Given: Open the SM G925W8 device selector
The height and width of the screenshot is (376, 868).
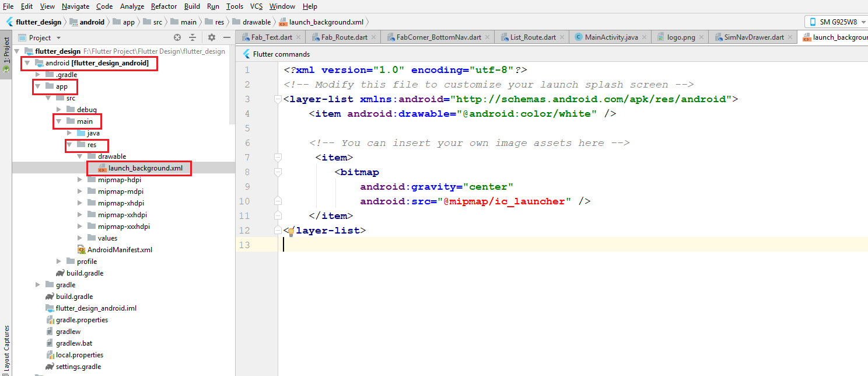Looking at the screenshot, I should (x=836, y=22).
